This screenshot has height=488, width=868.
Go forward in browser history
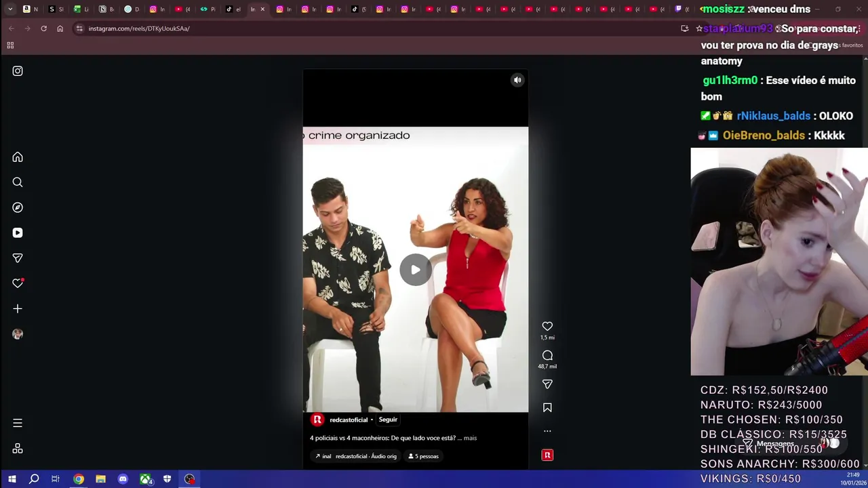(x=27, y=28)
